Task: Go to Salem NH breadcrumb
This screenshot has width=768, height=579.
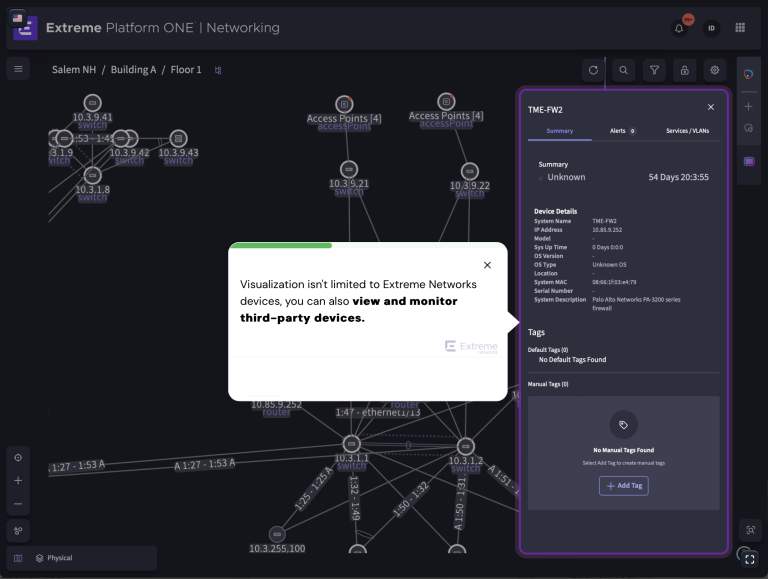Action: (x=74, y=70)
